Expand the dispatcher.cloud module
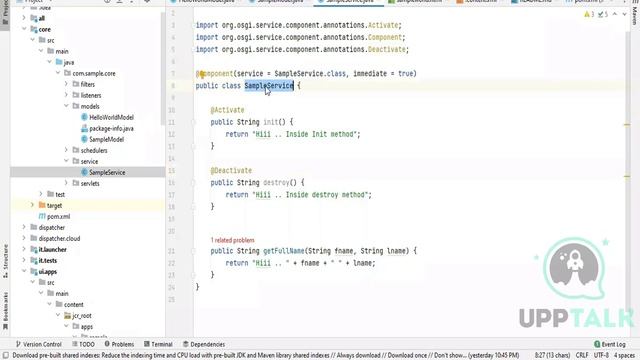Screen dimensions: 640x360 (24, 238)
